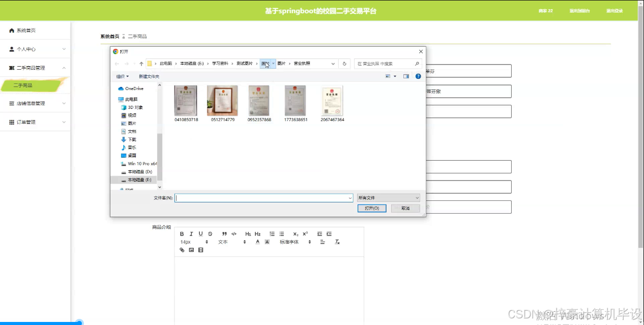Refresh the file dialog folder view

pyautogui.click(x=345, y=64)
